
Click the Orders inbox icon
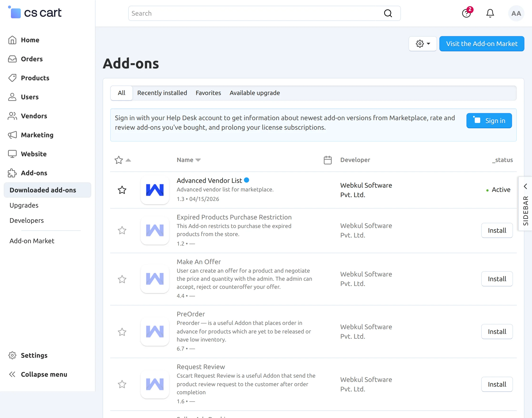[12, 59]
